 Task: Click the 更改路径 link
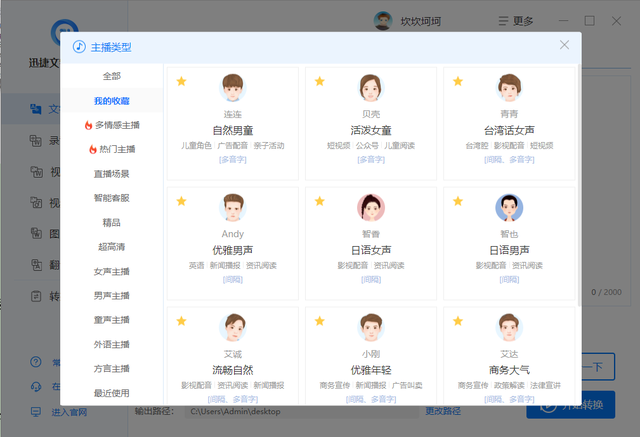point(443,411)
